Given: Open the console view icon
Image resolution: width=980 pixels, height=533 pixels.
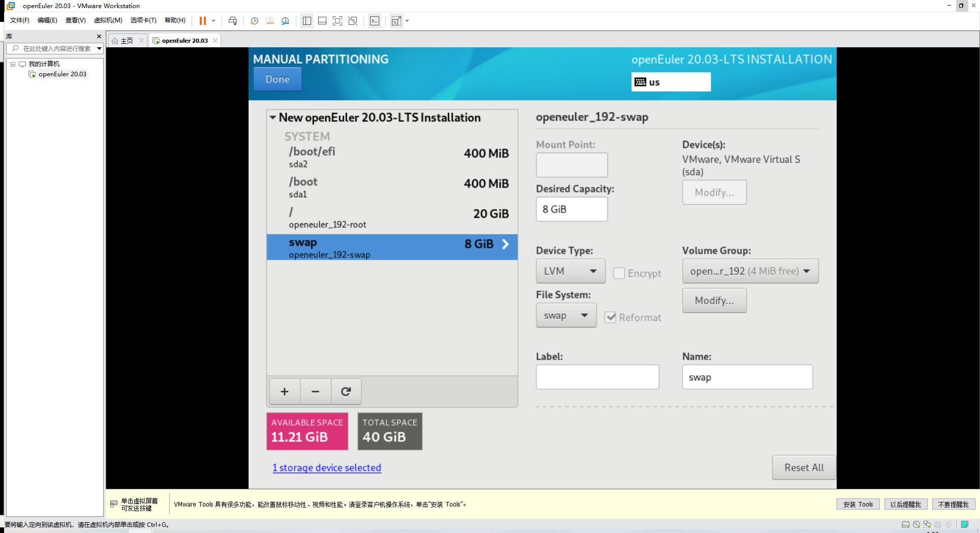Looking at the screenshot, I should (x=375, y=21).
